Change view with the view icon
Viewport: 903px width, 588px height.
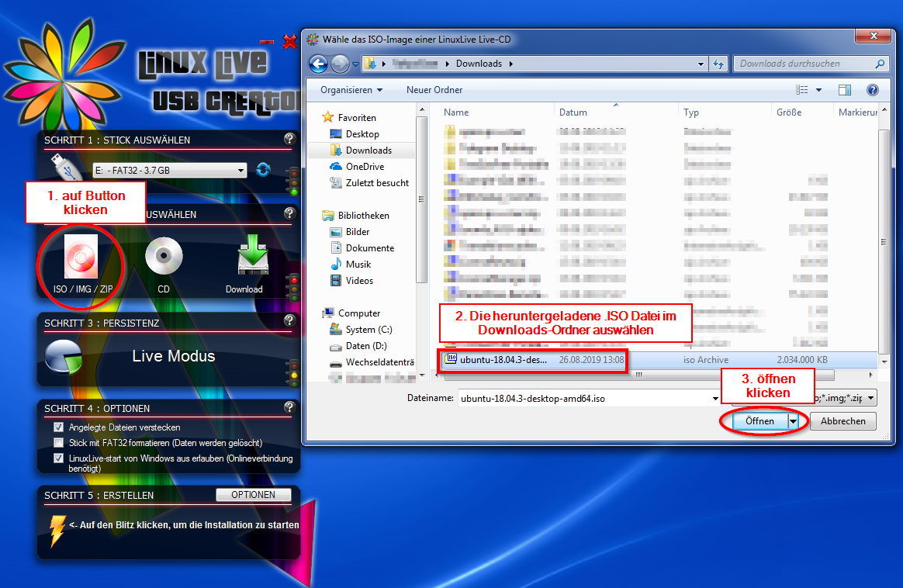pos(801,90)
